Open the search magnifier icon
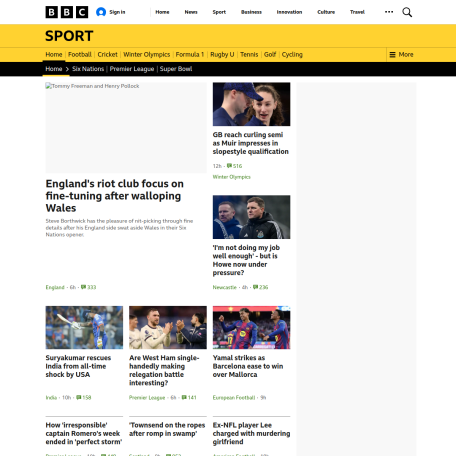Viewport: 456px width, 456px height. (407, 12)
